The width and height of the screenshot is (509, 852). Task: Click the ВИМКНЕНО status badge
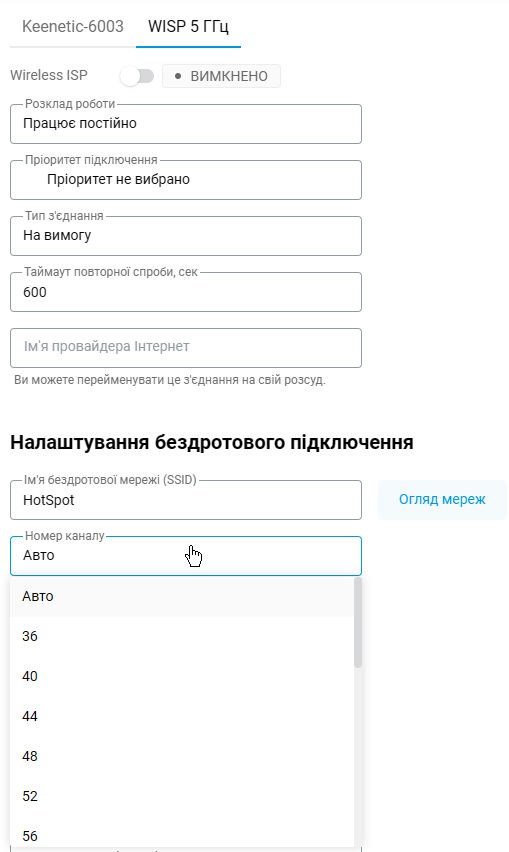[x=222, y=76]
